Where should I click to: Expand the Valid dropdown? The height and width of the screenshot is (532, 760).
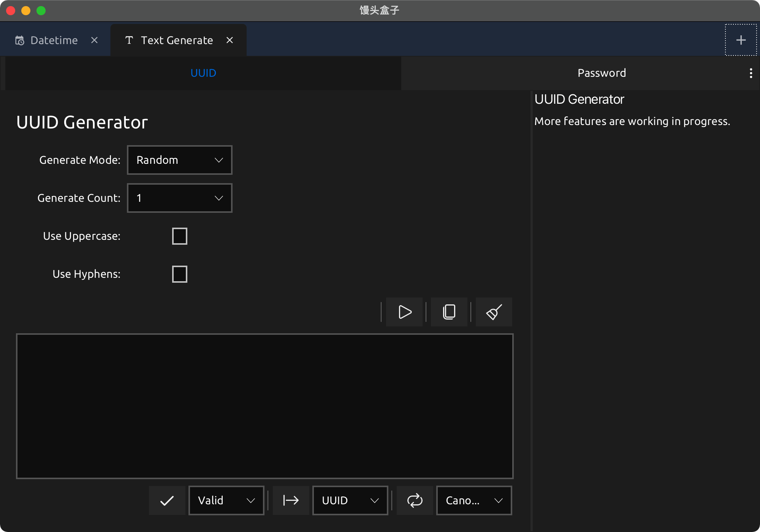tap(226, 500)
